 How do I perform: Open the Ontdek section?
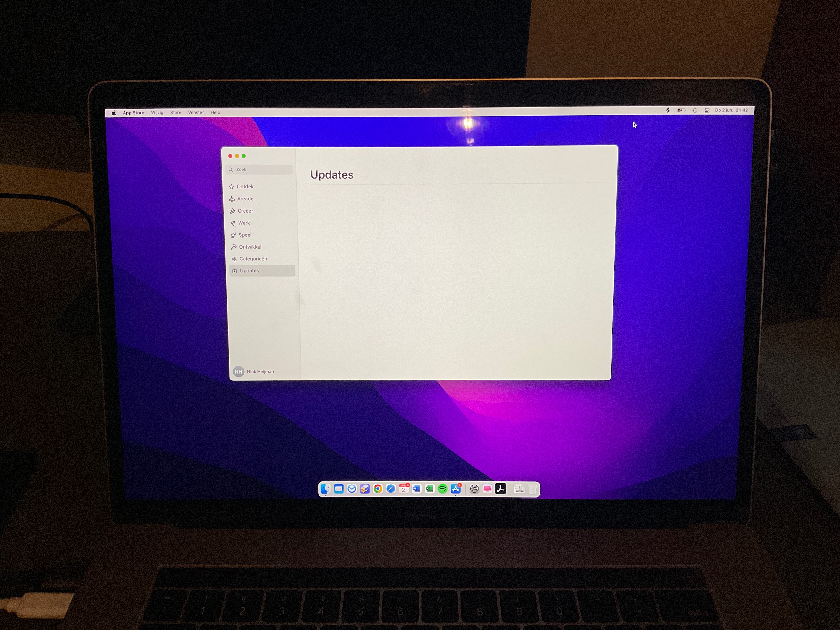245,186
